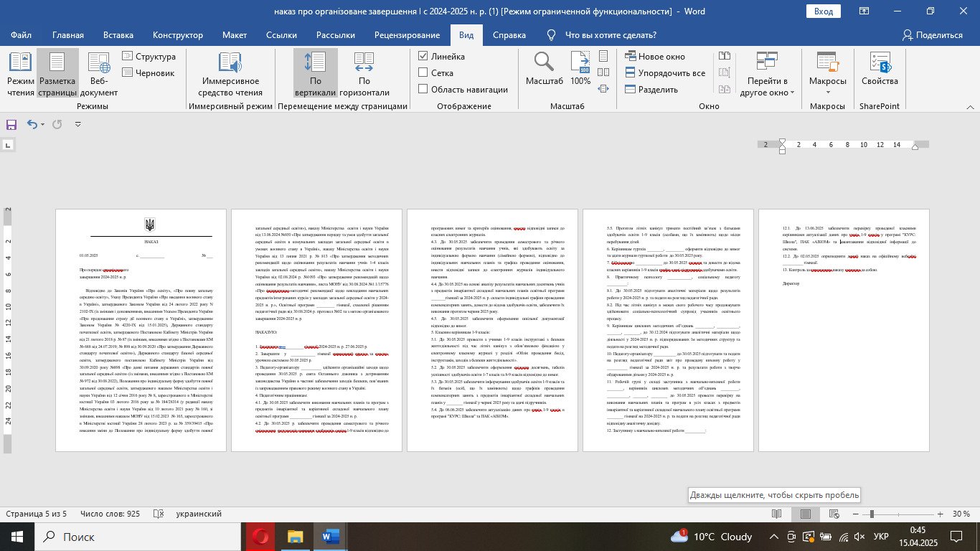The width and height of the screenshot is (980, 551).
Task: Open the Конструктор tab
Action: [178, 34]
